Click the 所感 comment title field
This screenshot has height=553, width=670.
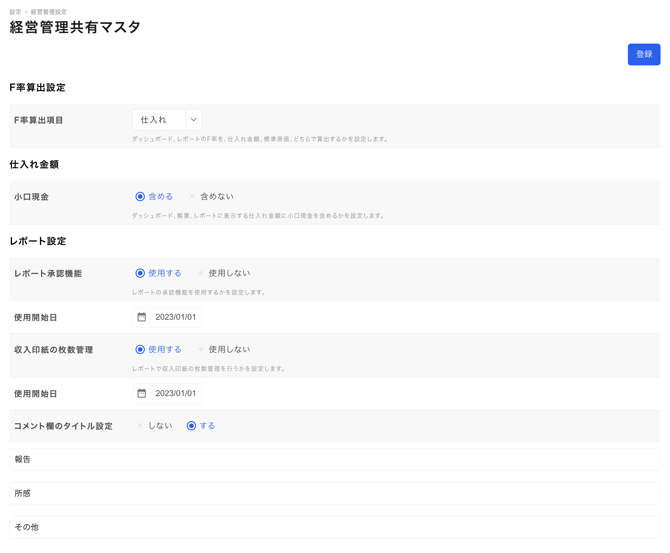(x=334, y=493)
